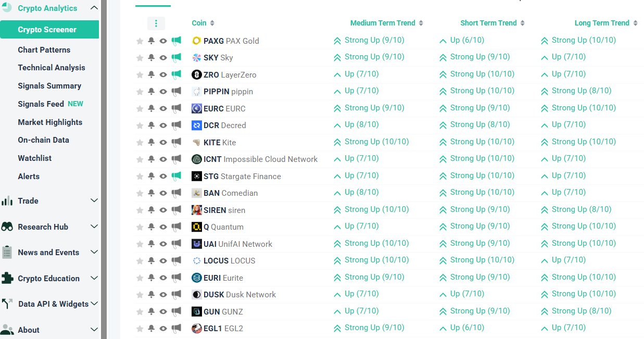Viewport: 644px width, 339px height.
Task: Click megaphone icon for EGL1 EGL2
Action: click(176, 329)
